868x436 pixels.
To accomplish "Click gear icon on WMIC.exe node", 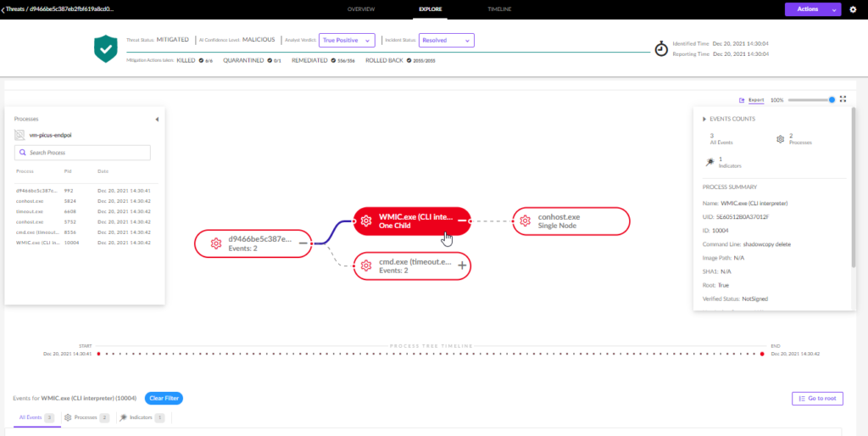I will coord(365,221).
